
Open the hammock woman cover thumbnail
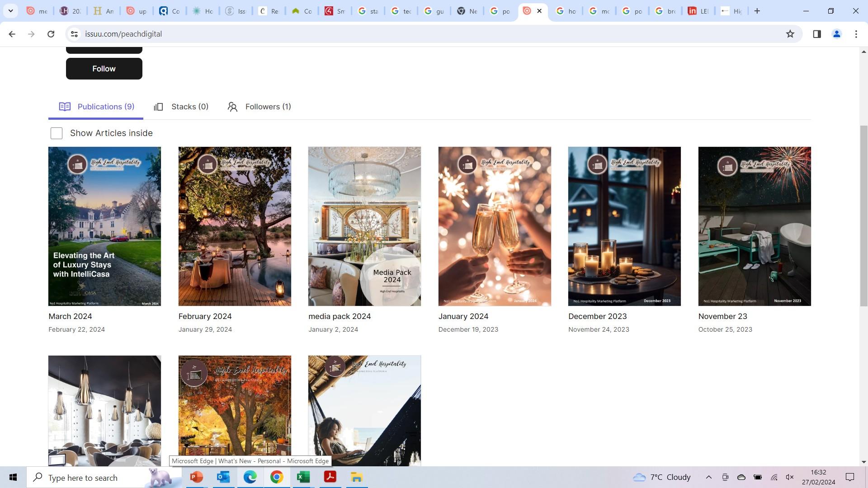(364, 411)
